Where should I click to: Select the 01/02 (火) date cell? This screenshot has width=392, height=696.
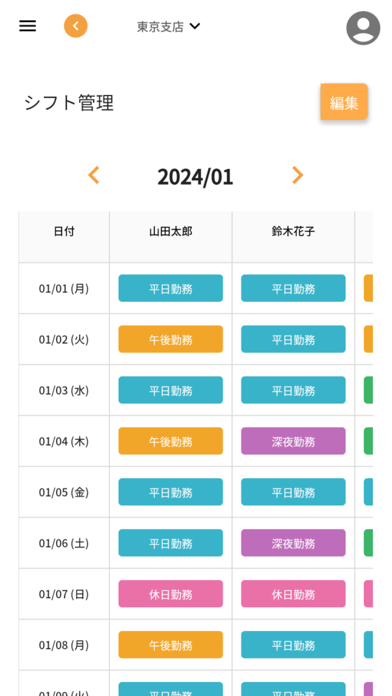coord(64,340)
